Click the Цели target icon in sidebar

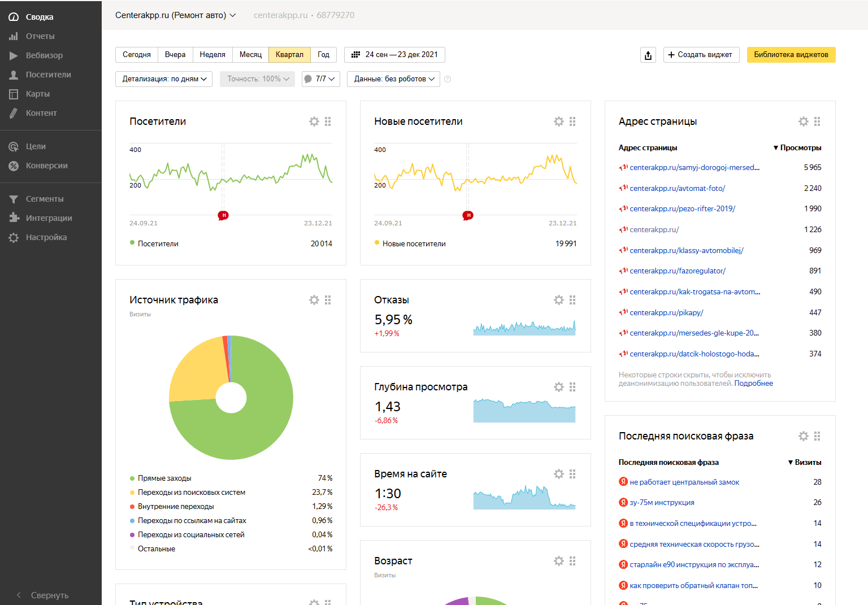point(14,146)
